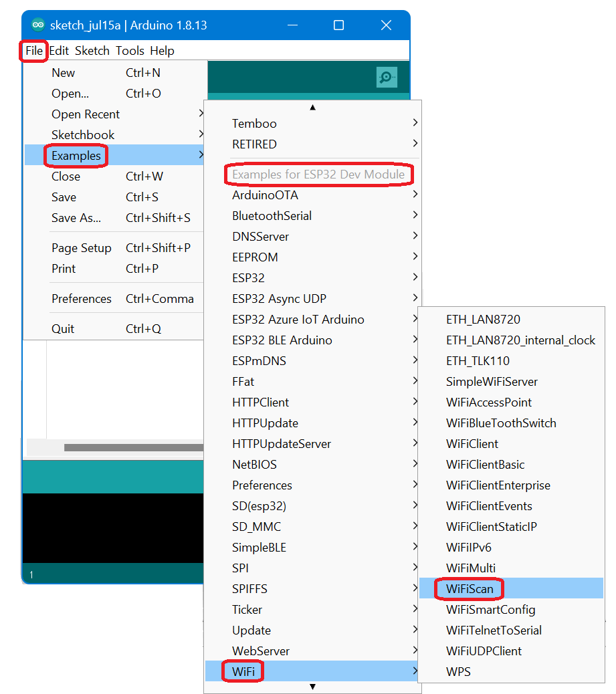This screenshot has height=694, width=616.
Task: Load the ETH_LAN8720 example
Action: click(x=512, y=320)
